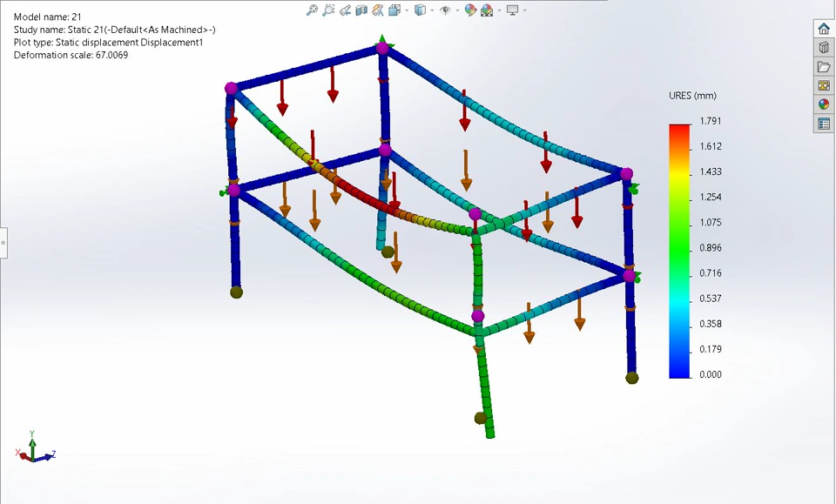Click the legend value 1.612
Image resolution: width=836 pixels, height=504 pixels.
tap(711, 146)
